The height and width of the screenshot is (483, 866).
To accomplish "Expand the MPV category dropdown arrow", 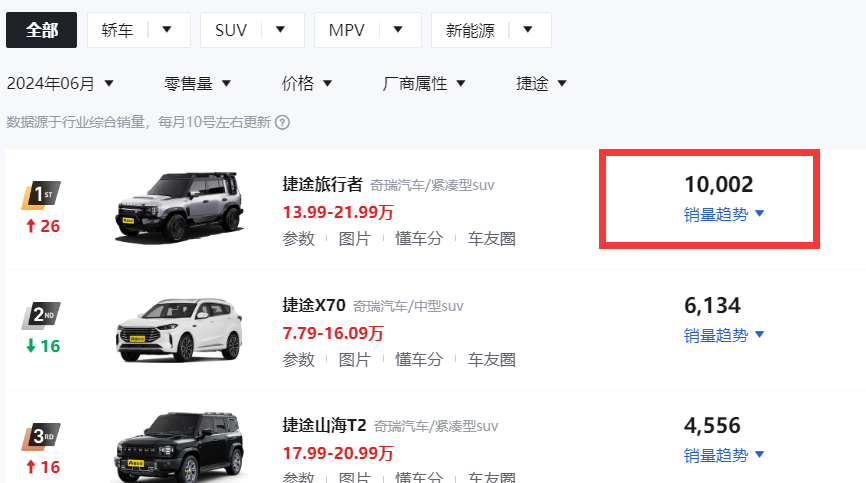I will click(398, 30).
